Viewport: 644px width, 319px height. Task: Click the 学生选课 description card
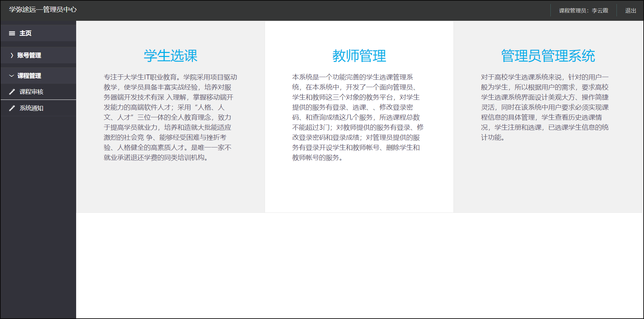tap(170, 117)
